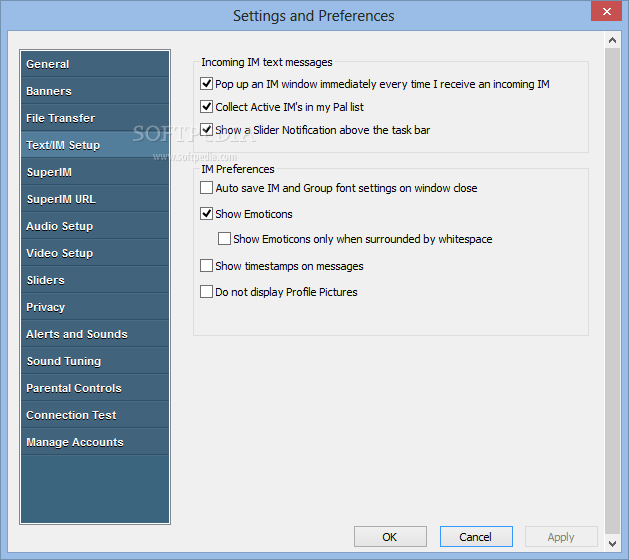629x560 pixels.
Task: Open Parental Controls section
Action: coord(74,388)
